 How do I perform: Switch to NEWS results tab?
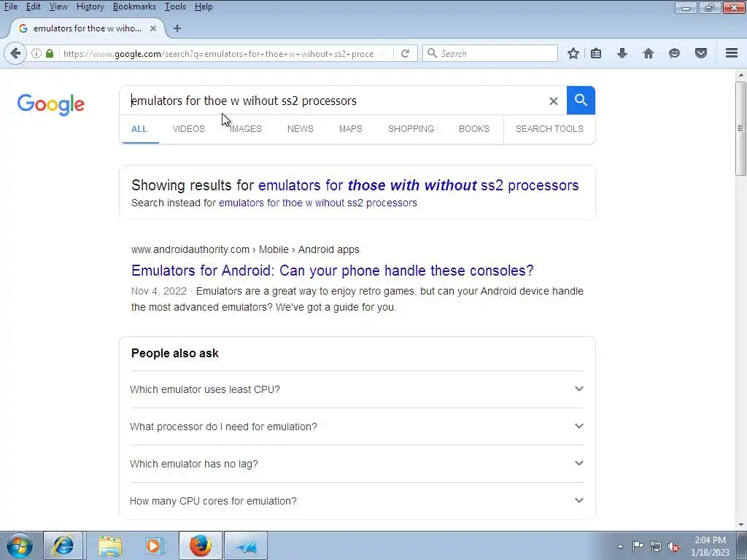tap(300, 129)
